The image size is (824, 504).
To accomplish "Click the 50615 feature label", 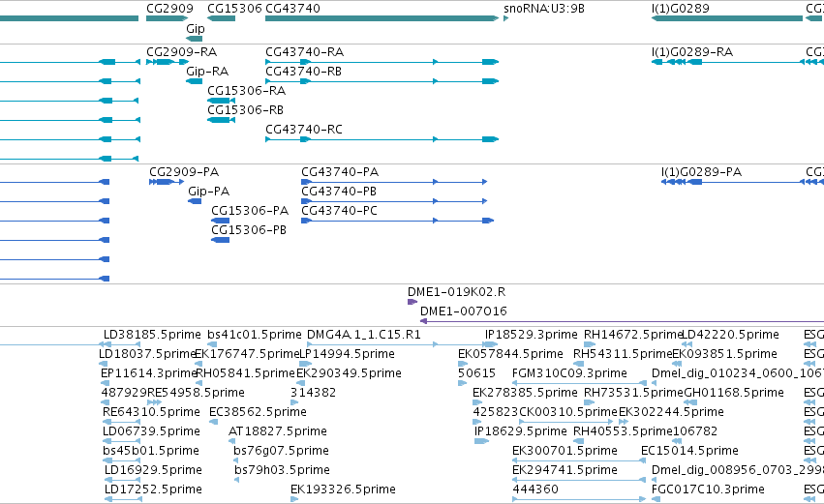I will pos(476,373).
